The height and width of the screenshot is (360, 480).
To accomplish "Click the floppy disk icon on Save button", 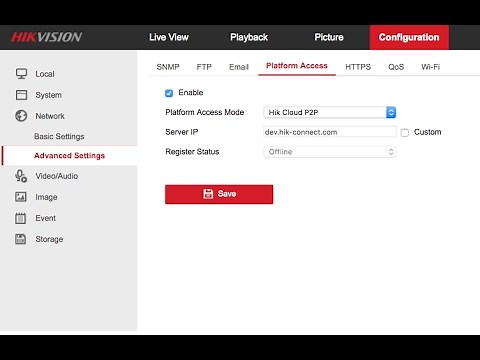I will coord(208,194).
